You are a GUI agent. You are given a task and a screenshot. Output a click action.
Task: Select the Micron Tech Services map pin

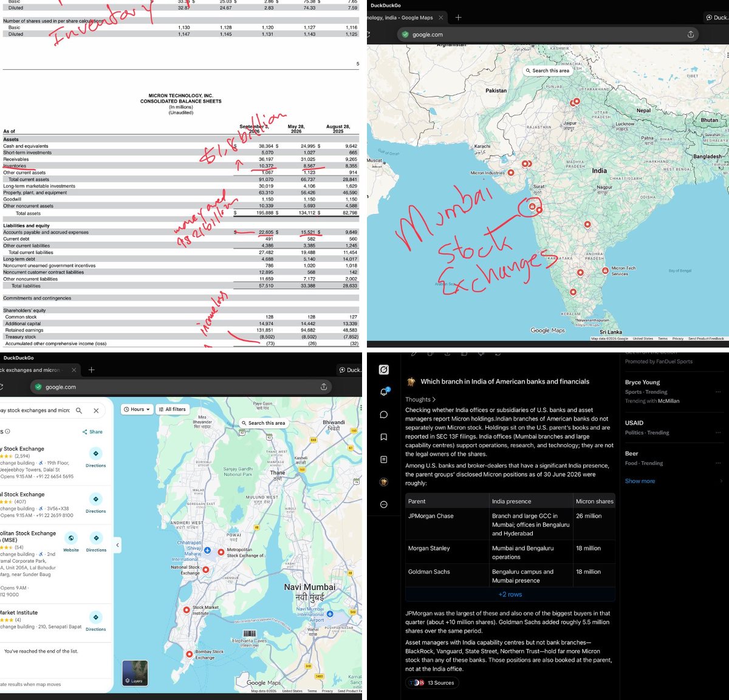605,270
